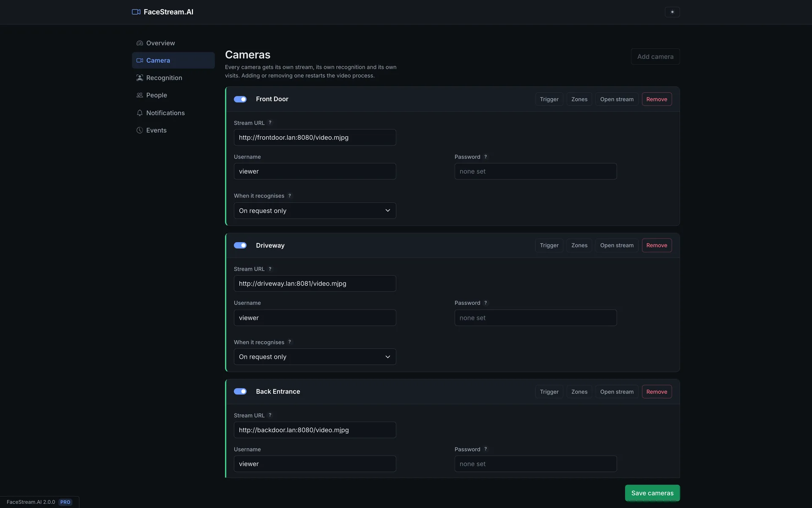
Task: Click the frontdoor.lan Stream URL field
Action: pyautogui.click(x=315, y=138)
